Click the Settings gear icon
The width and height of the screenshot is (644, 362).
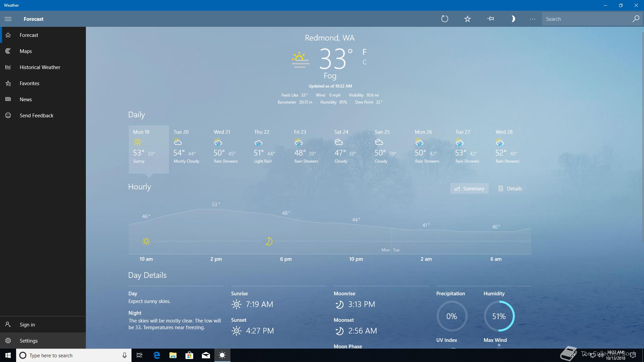coord(8,341)
